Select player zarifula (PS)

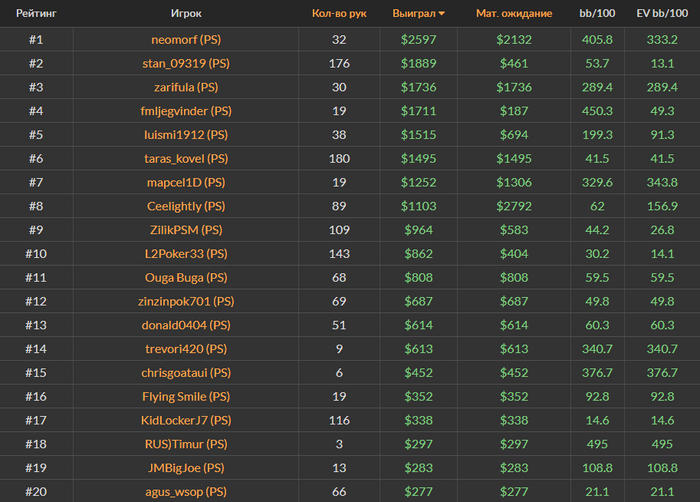click(185, 88)
